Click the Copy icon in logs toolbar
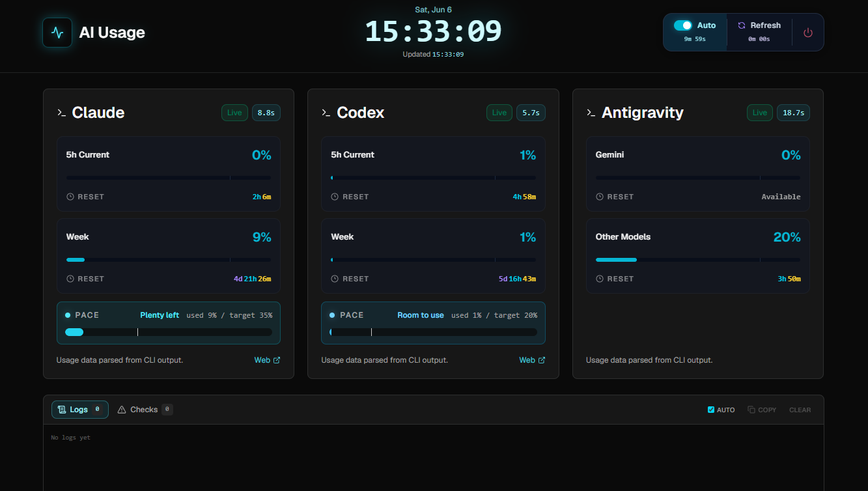The height and width of the screenshot is (491, 868). point(751,410)
